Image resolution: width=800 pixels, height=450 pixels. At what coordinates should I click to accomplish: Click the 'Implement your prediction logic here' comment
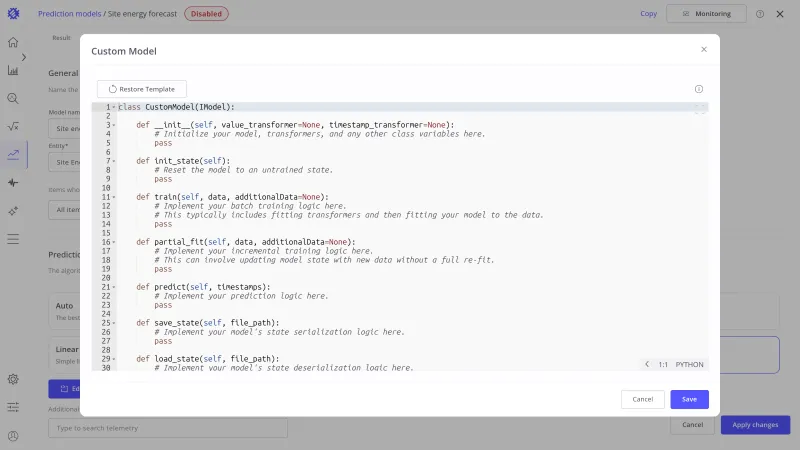[x=241, y=296]
